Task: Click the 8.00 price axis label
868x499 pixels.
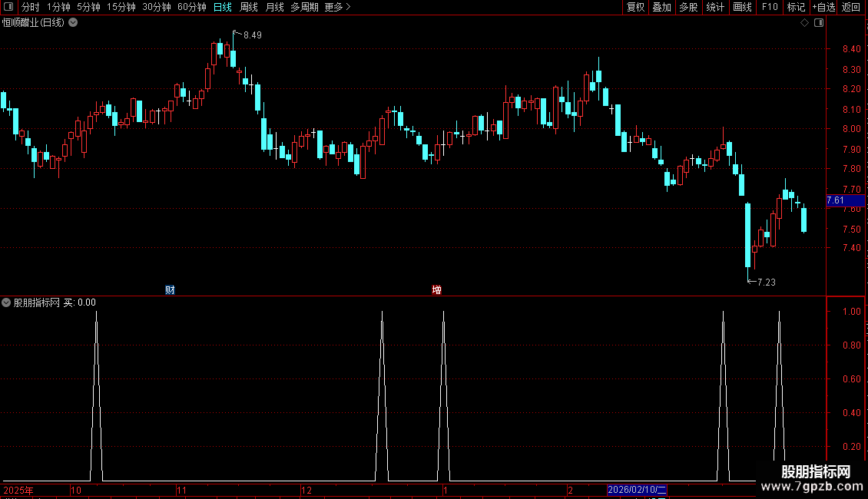Action: [x=851, y=129]
